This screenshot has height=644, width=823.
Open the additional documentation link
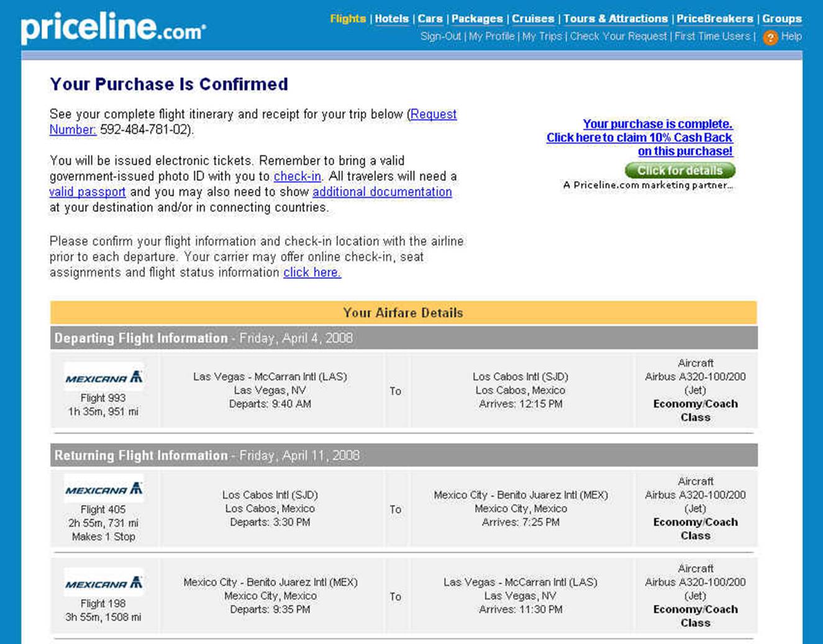[382, 192]
